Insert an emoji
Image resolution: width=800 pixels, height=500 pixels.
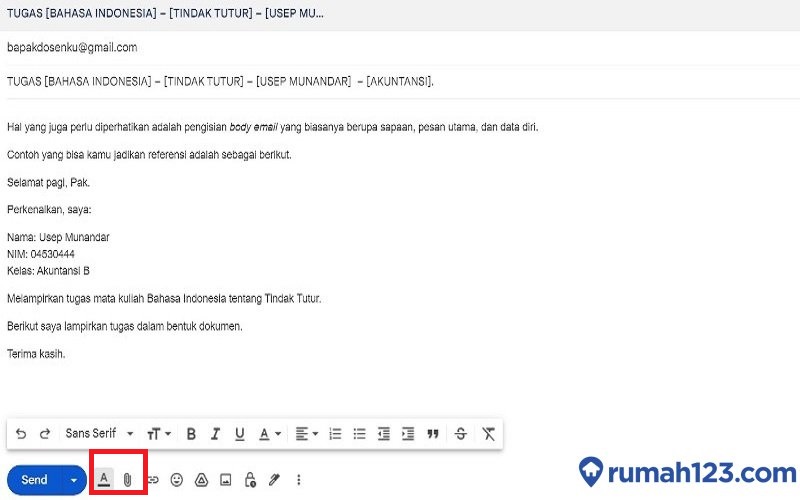pos(177,480)
